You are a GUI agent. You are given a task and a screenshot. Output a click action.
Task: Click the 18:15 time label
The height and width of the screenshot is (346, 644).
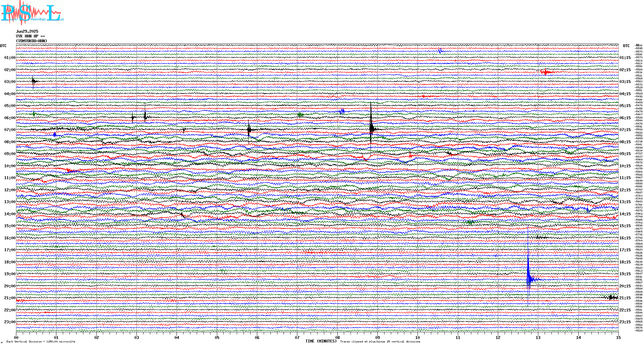coord(625,262)
